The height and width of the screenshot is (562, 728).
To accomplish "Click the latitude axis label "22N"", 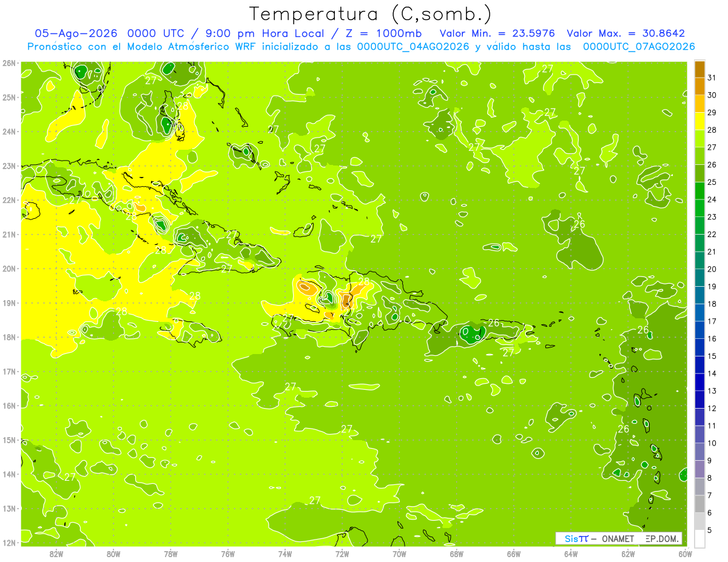I will 9,200.
